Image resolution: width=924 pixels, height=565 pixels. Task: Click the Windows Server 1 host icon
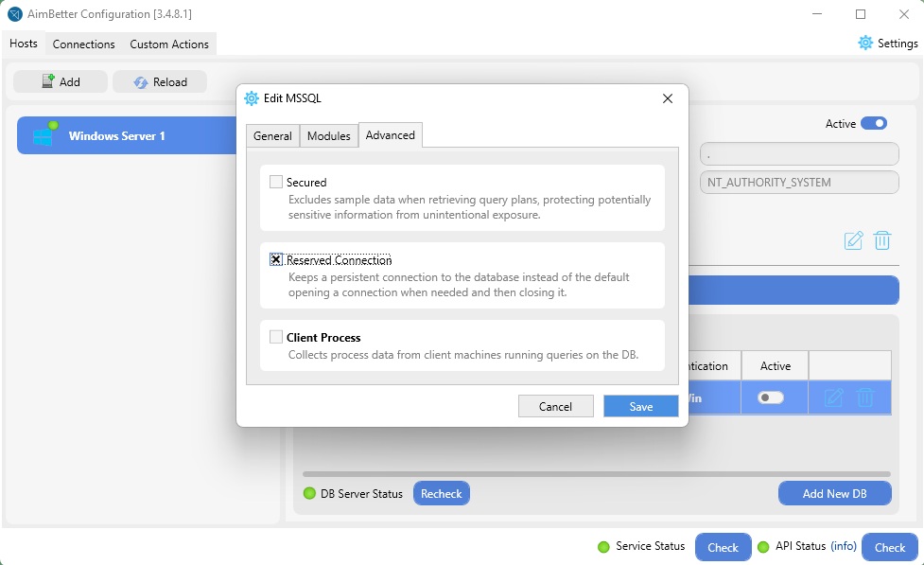coord(44,135)
